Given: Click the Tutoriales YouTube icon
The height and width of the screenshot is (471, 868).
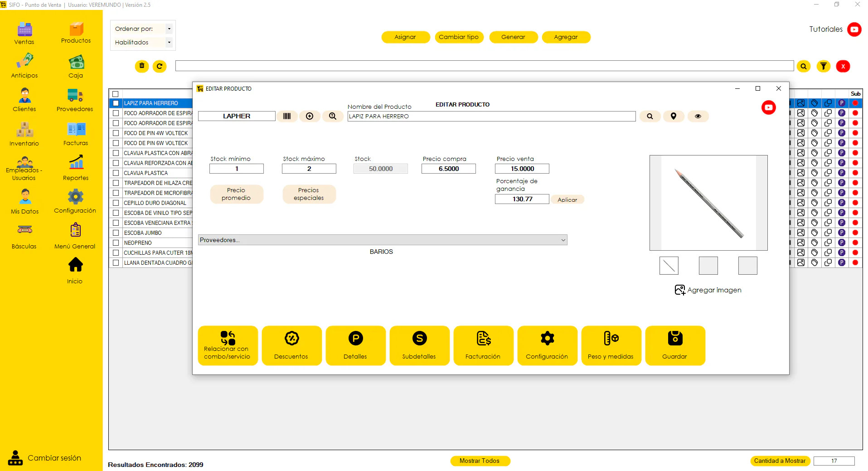Looking at the screenshot, I should [x=854, y=29].
